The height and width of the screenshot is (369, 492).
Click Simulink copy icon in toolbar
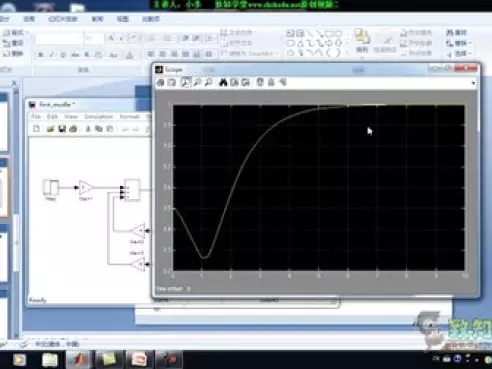point(99,129)
